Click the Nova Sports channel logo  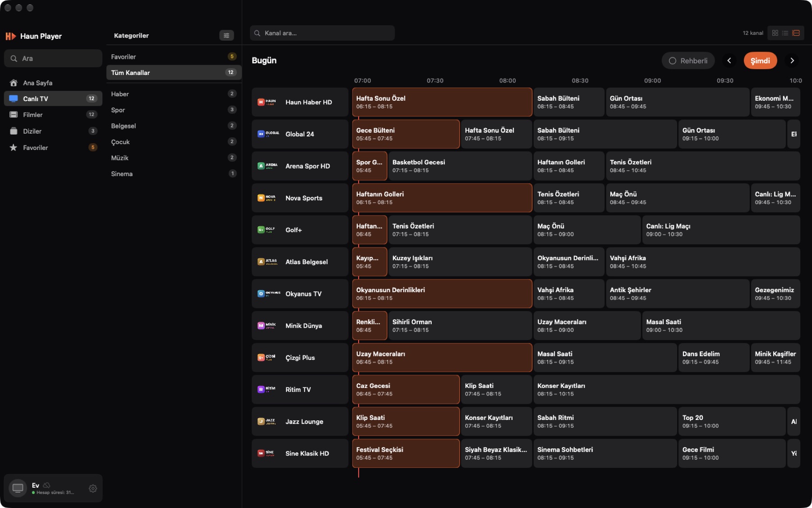[268, 198]
